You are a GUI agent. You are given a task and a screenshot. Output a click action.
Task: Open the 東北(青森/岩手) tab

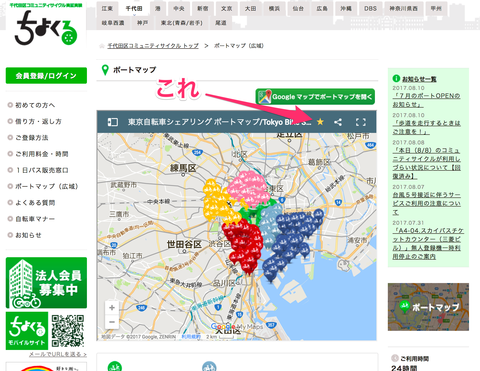(x=182, y=23)
